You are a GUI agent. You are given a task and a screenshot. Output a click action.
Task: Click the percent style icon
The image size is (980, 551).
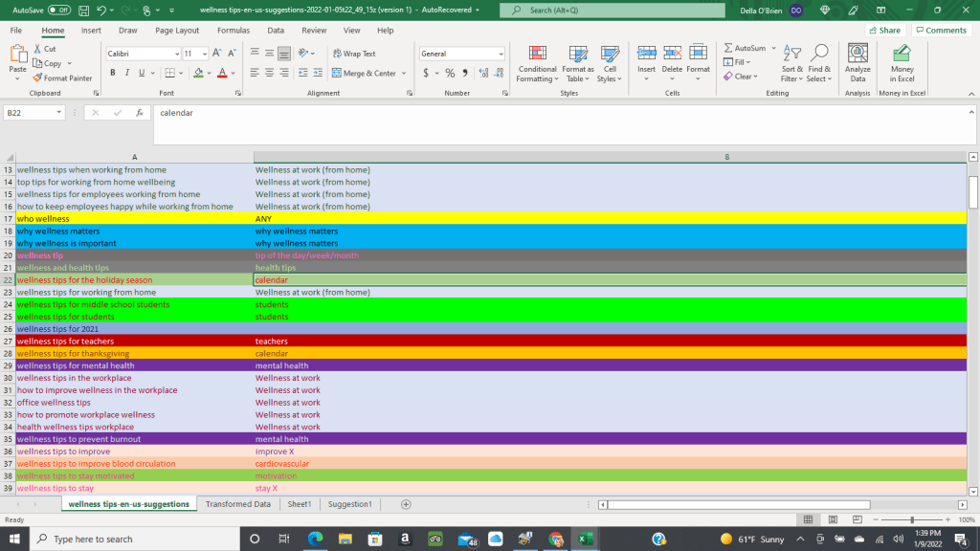pos(450,73)
